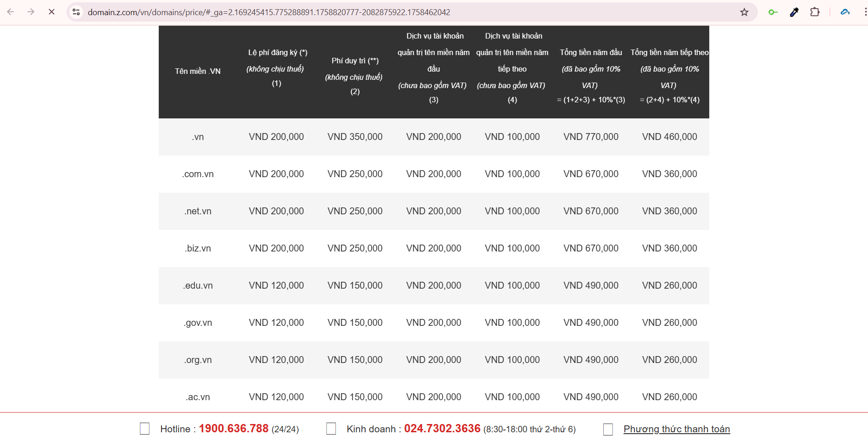
Task: Click the address bar URL
Action: pos(269,12)
